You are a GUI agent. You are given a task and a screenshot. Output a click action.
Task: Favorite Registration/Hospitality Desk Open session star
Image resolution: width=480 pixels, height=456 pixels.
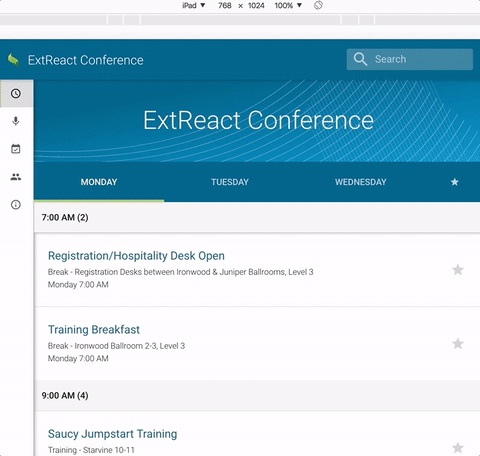[458, 270]
